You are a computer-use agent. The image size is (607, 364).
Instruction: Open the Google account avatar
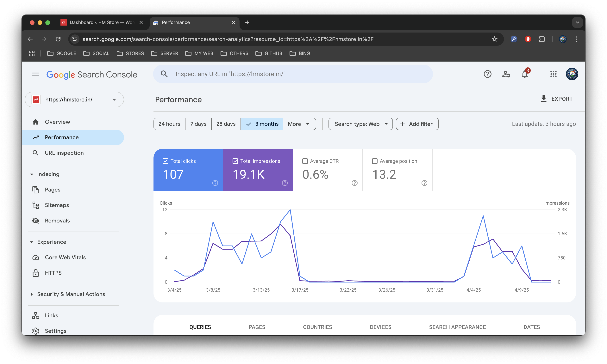point(572,74)
